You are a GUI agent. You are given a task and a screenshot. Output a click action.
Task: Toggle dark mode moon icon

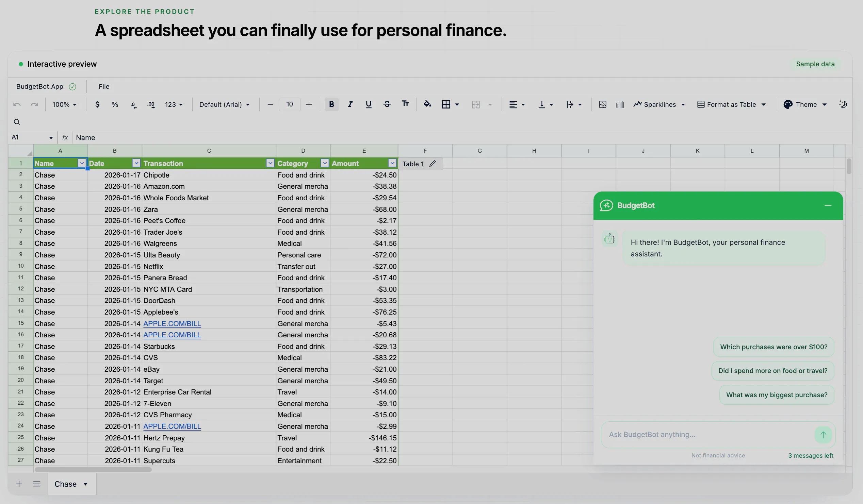click(843, 104)
